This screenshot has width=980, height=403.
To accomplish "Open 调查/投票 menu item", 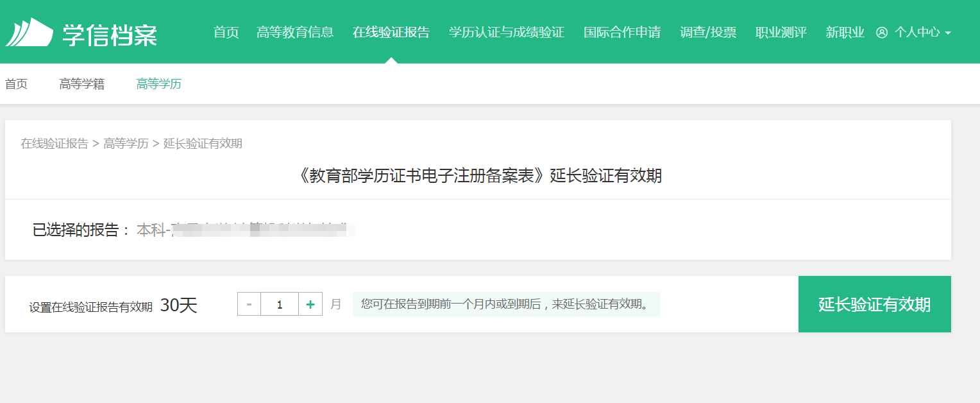I will tap(708, 32).
